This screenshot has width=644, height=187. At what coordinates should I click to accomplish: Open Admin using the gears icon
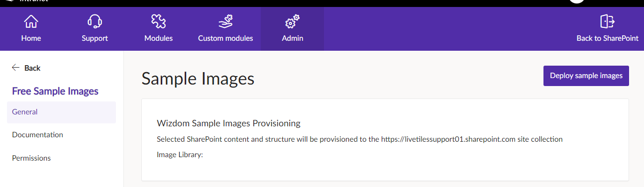292,21
